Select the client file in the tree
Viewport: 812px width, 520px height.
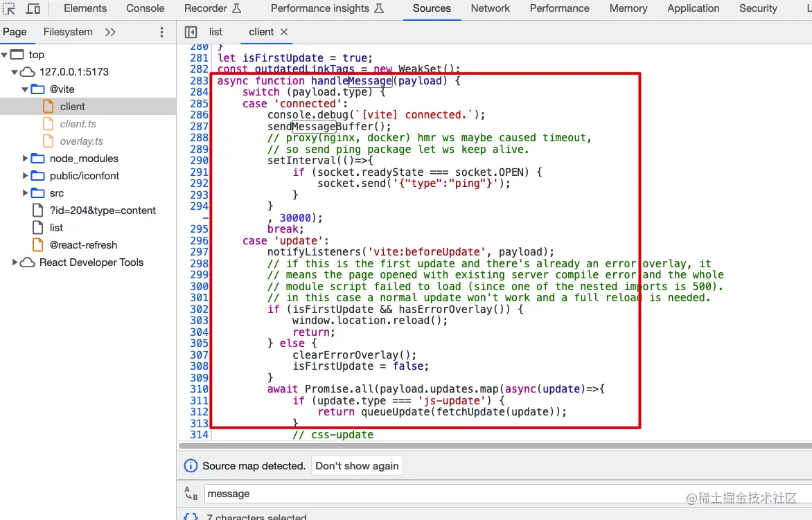72,107
